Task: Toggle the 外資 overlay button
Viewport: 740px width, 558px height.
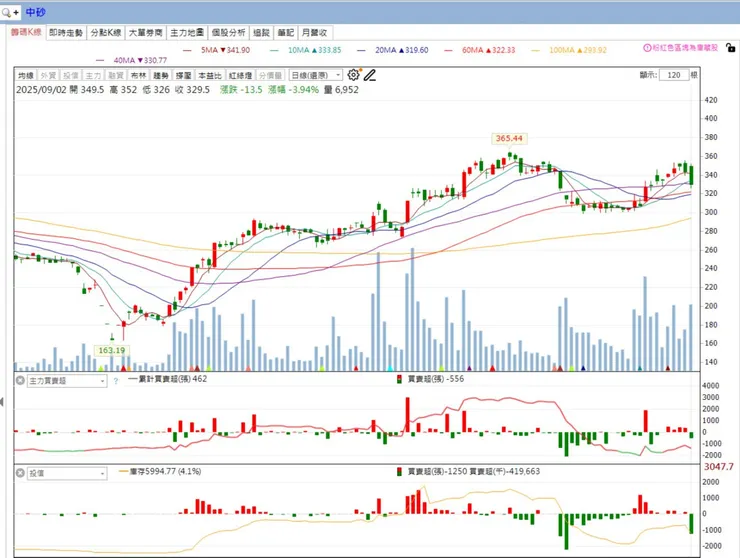Action: pos(48,76)
